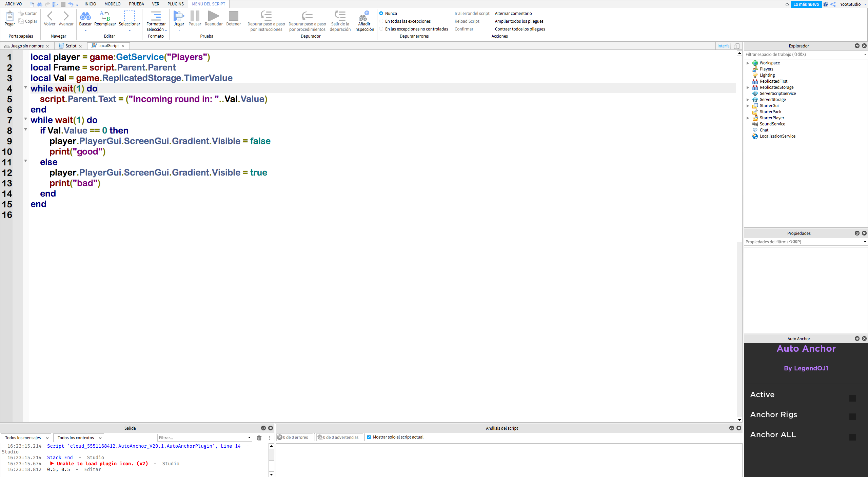This screenshot has width=868, height=488.
Task: Click Contraer todos los pliegues
Action: pos(520,29)
